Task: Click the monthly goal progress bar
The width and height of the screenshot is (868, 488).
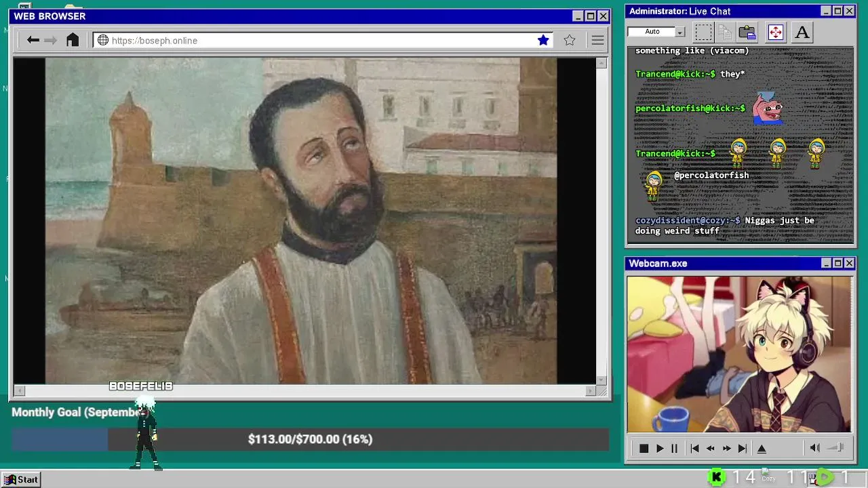Action: click(310, 439)
